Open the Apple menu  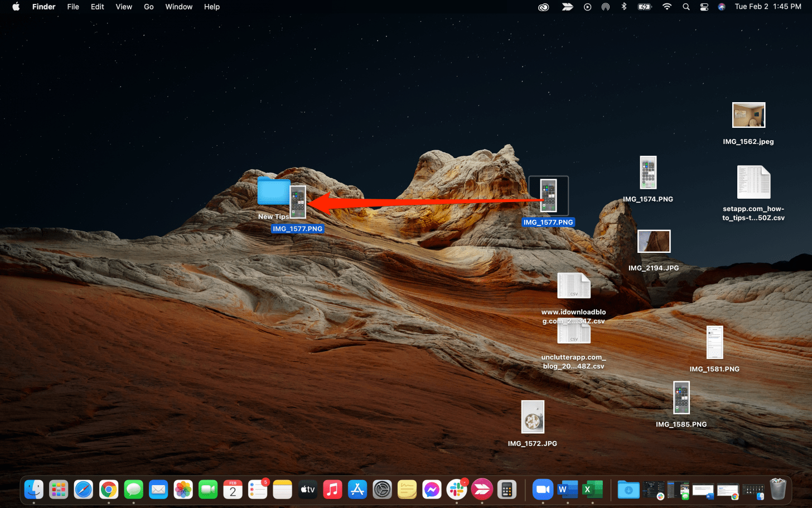point(16,7)
